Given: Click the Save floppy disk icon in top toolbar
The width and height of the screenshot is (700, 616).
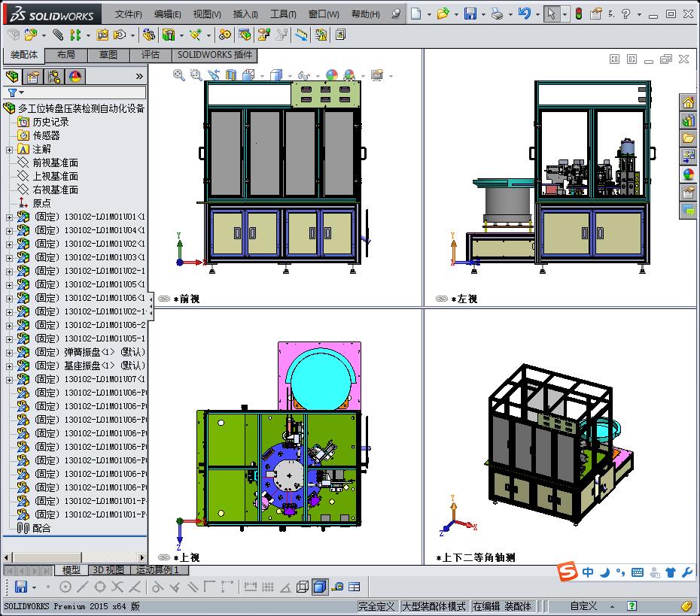Looking at the screenshot, I should 470,14.
